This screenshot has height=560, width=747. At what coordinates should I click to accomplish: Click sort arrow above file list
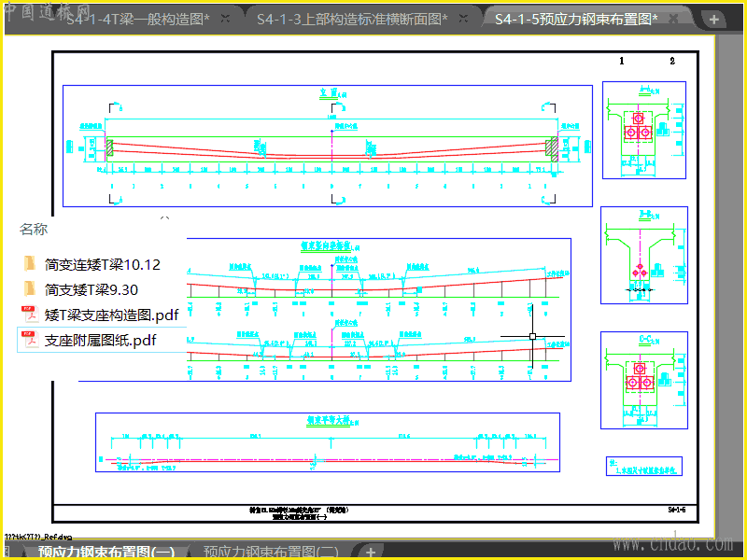164,218
